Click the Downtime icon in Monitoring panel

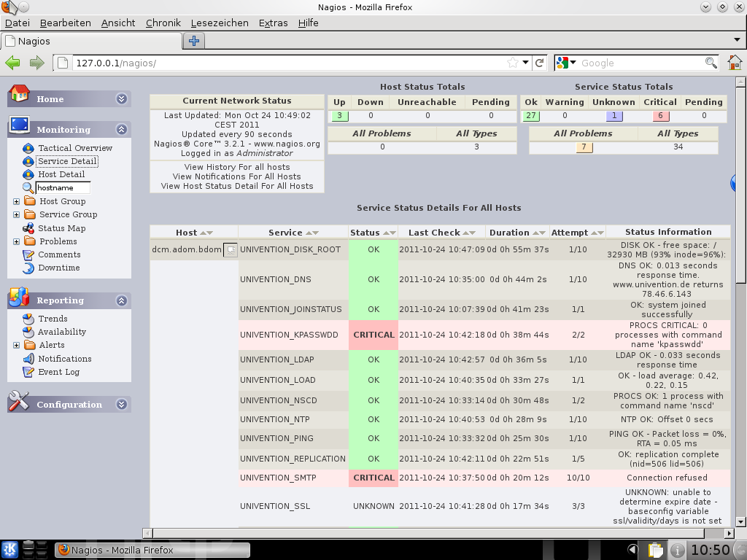tap(28, 268)
